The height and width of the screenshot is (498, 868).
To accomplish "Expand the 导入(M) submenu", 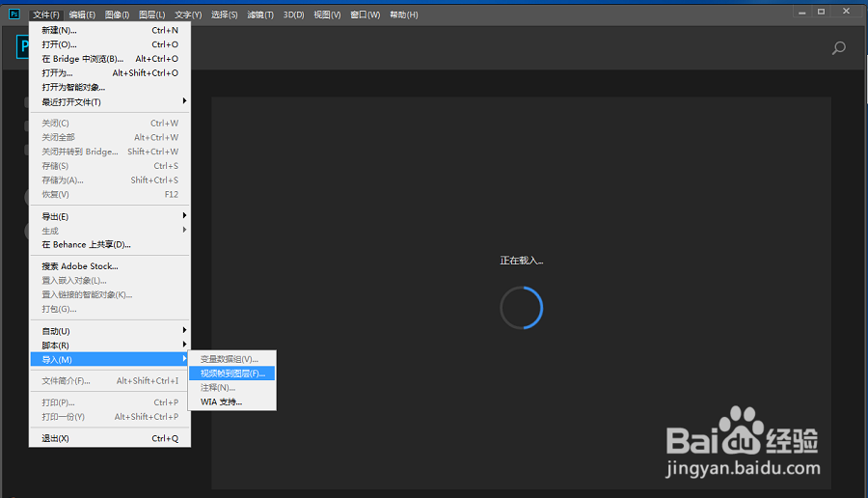I will (x=110, y=360).
